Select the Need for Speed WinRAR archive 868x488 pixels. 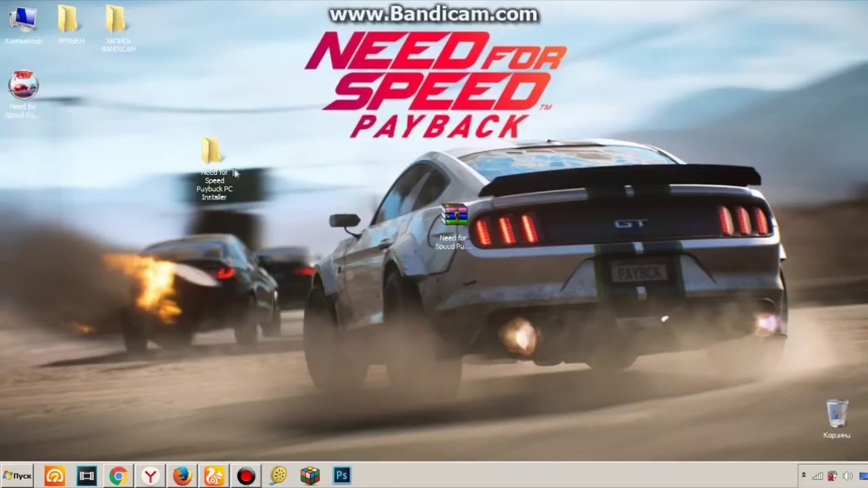tap(453, 226)
